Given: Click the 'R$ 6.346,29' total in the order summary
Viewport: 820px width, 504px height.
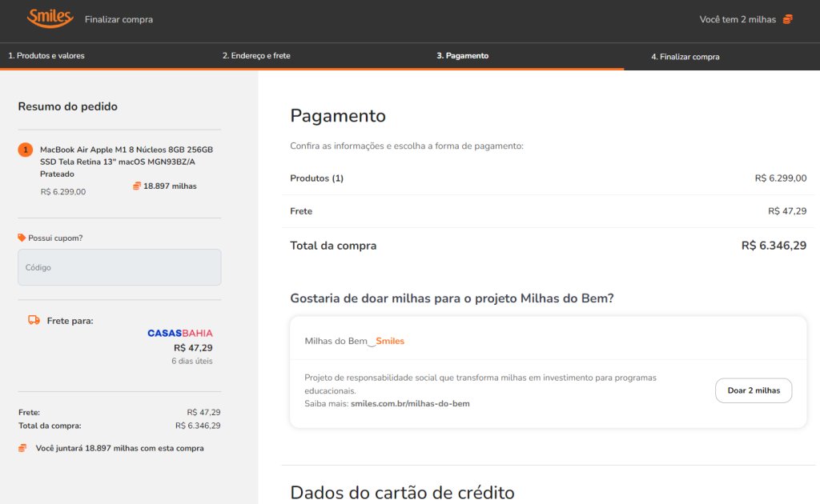Looking at the screenshot, I should (198, 426).
